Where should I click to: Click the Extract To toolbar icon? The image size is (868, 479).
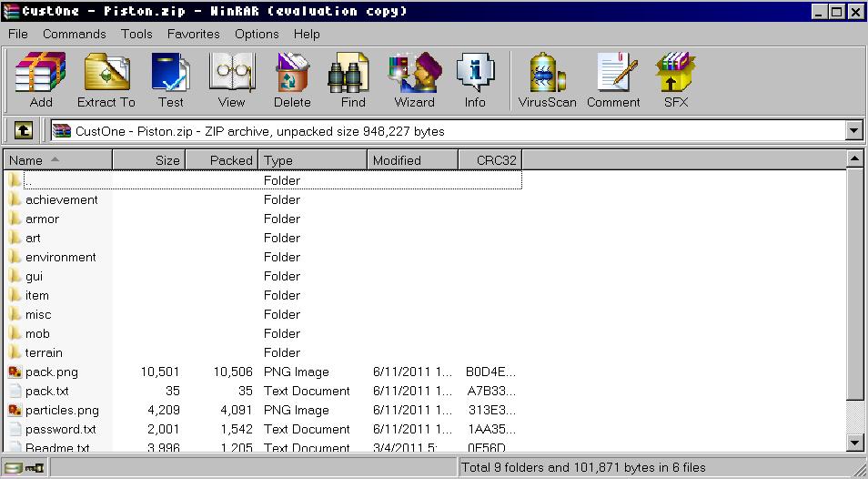[106, 80]
